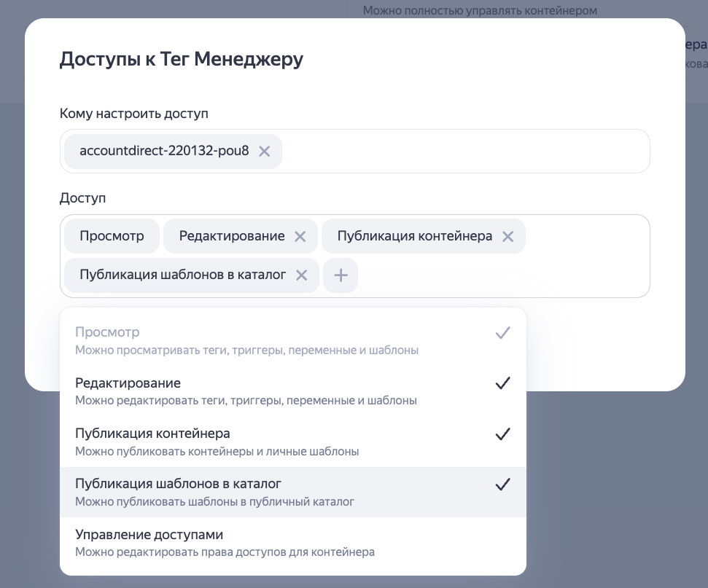
Task: Click the checkmark next to Редактирование
Action: tap(502, 383)
